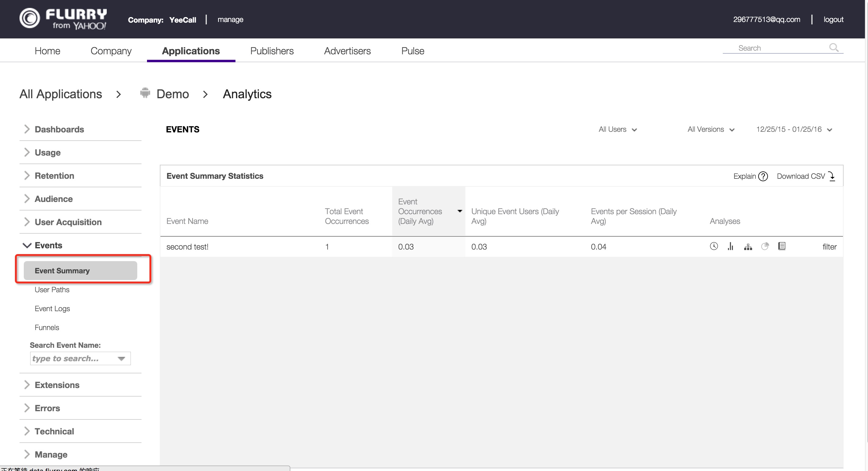The image size is (868, 471).
Task: Click the second test! event name
Action: click(187, 247)
